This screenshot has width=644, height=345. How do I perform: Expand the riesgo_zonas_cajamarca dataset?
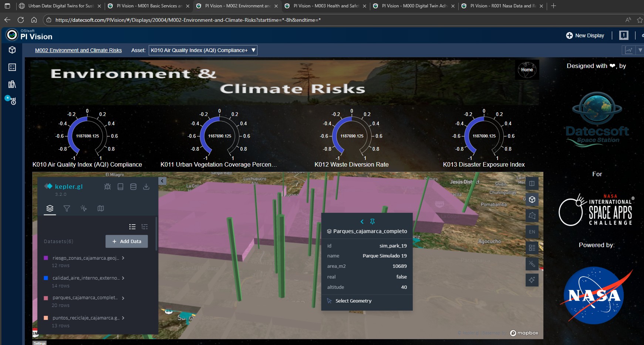click(123, 258)
